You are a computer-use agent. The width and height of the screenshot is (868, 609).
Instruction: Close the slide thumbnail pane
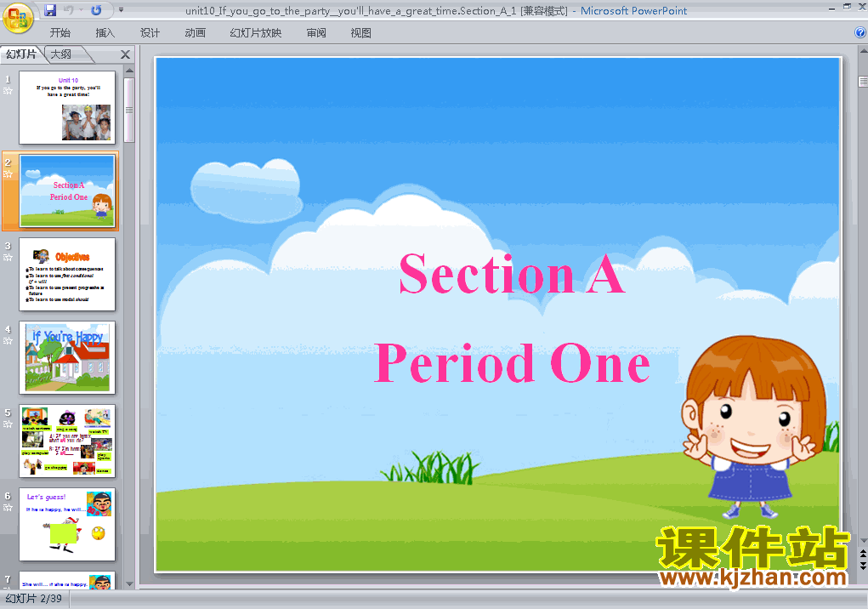(125, 54)
